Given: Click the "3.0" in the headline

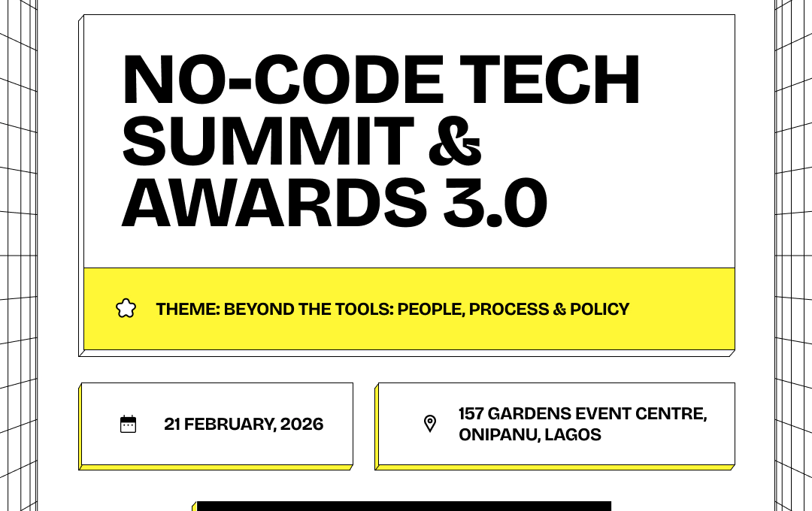Looking at the screenshot, I should (x=495, y=203).
